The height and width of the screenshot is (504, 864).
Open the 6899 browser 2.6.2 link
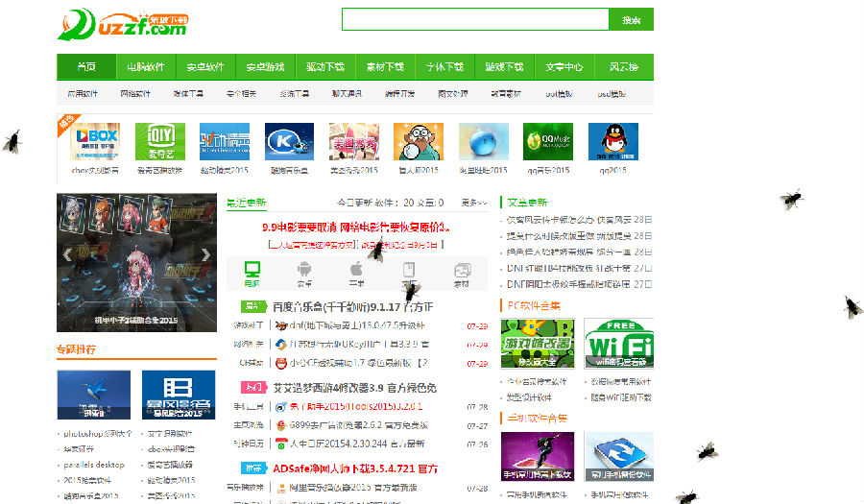coord(359,425)
